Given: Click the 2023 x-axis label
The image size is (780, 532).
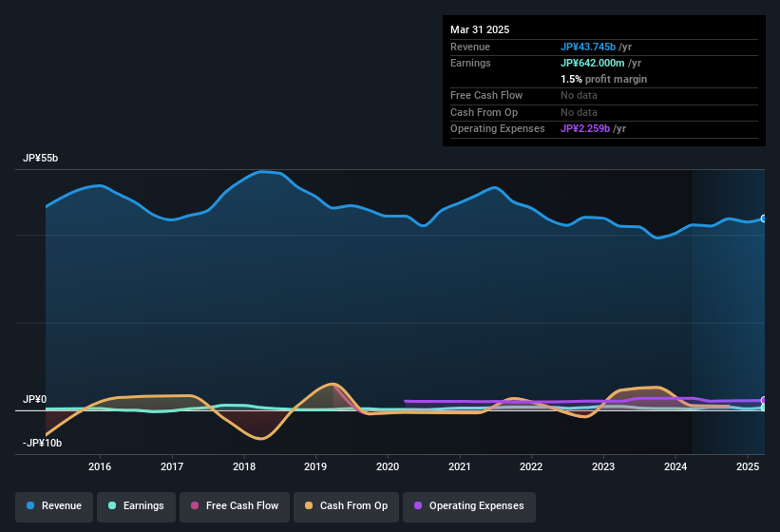Looking at the screenshot, I should [603, 466].
